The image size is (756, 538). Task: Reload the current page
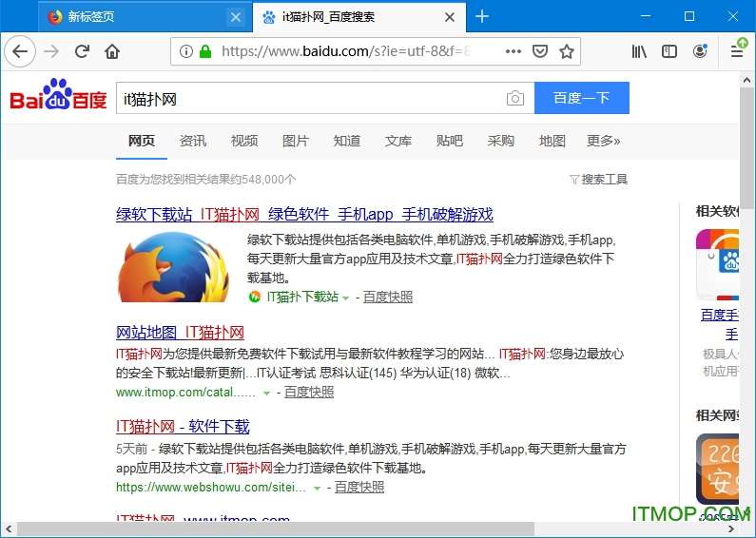tap(82, 51)
